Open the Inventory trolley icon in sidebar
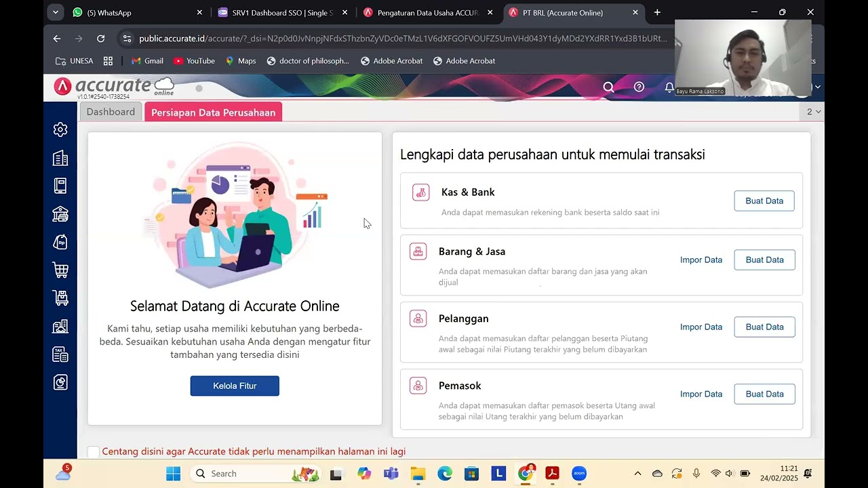The height and width of the screenshot is (488, 868). [x=60, y=298]
